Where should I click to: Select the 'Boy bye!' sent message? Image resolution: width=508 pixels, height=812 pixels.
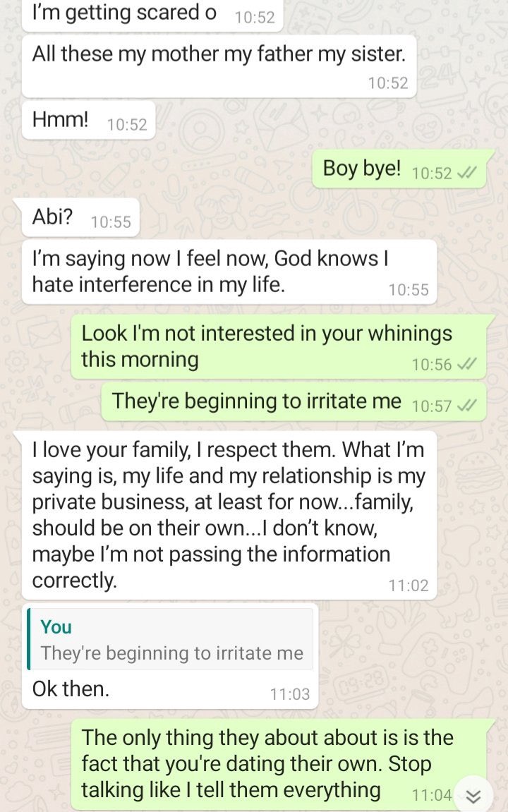pyautogui.click(x=399, y=169)
